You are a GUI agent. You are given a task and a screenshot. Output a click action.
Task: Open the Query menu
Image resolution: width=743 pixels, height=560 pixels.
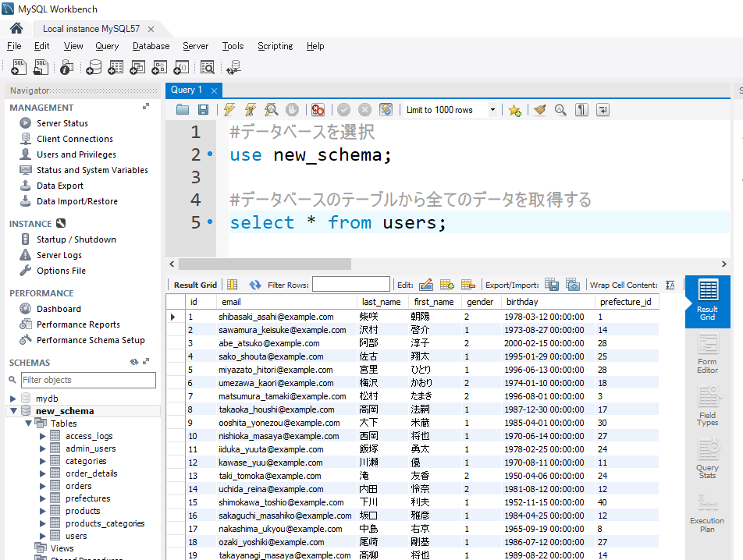(x=107, y=46)
